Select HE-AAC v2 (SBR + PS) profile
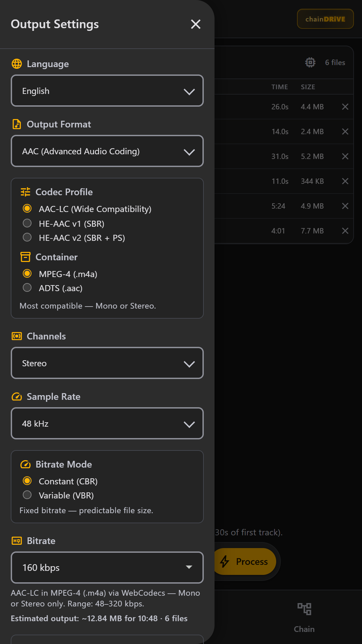The height and width of the screenshot is (644, 362). 27,237
